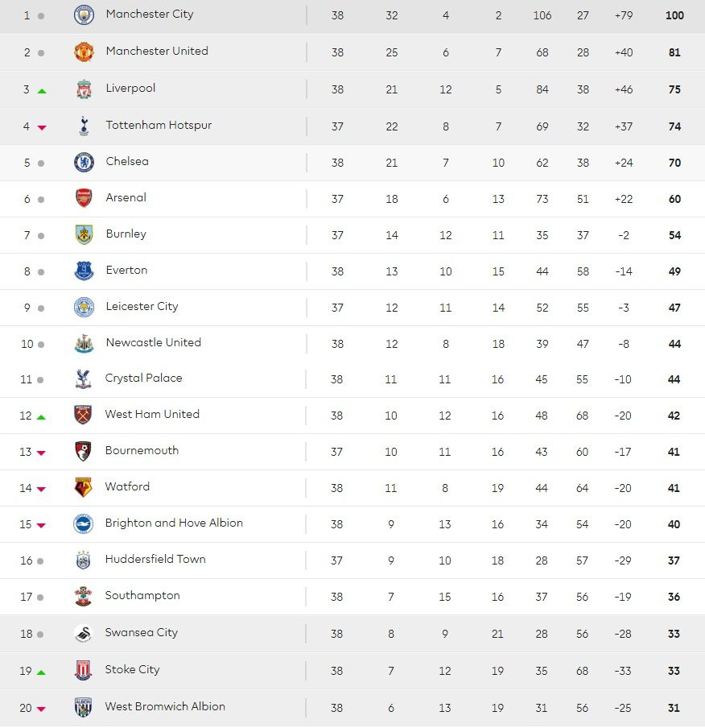This screenshot has width=705, height=728.
Task: Click Tottenham's red down-arrow position indicator
Action: pyautogui.click(x=42, y=127)
